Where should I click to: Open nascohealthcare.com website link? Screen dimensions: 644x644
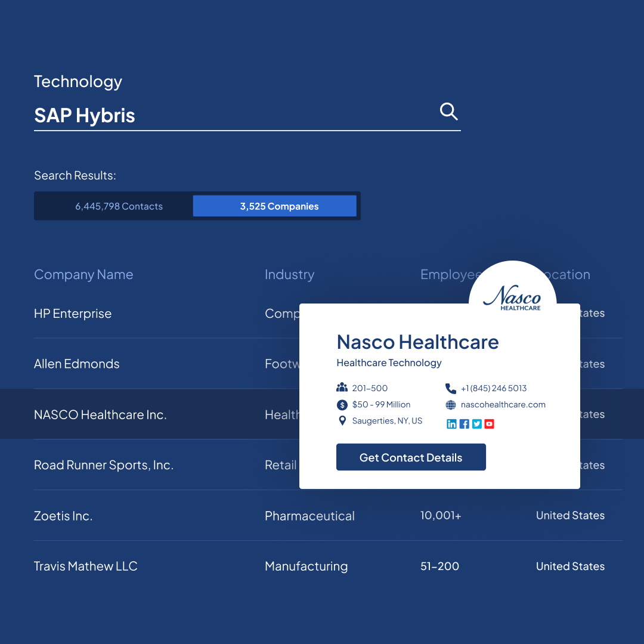click(503, 404)
